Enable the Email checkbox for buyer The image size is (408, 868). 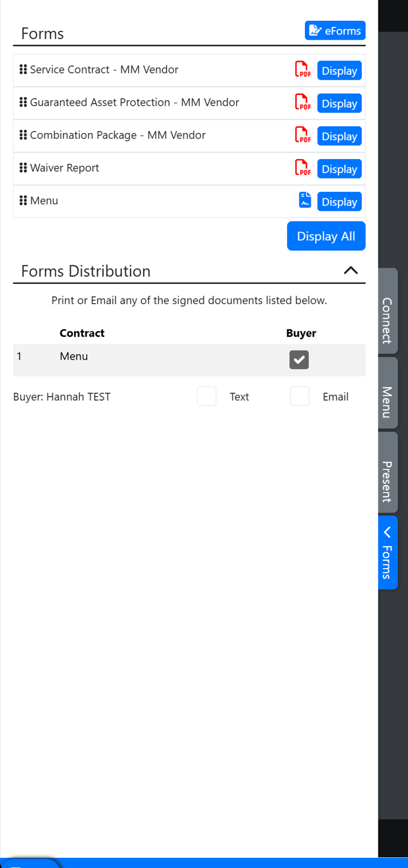pos(299,396)
